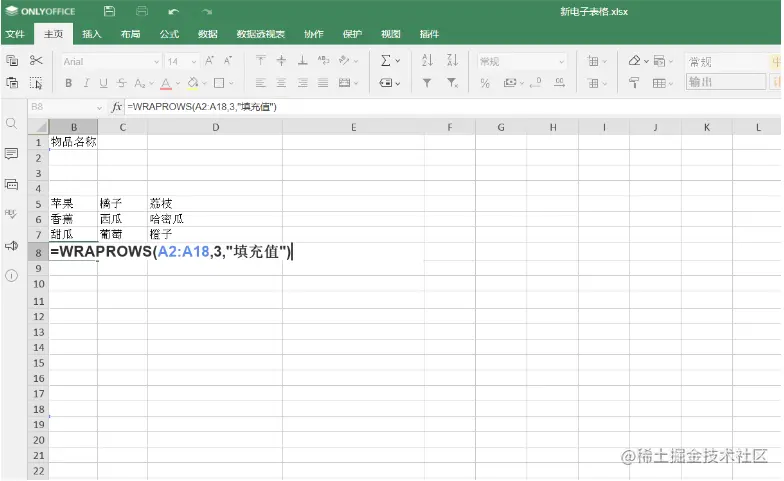The height and width of the screenshot is (481, 784).
Task: Click the Copy icon in the toolbar
Action: 12,61
